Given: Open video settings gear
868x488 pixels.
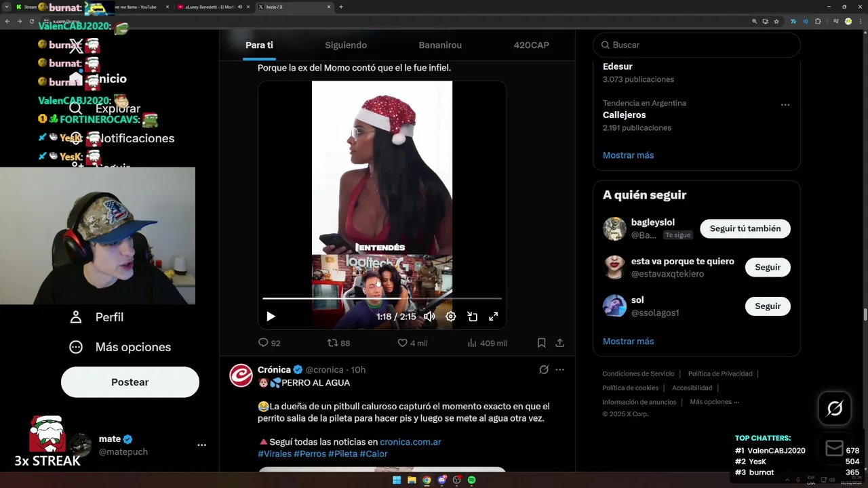Looking at the screenshot, I should (x=450, y=317).
